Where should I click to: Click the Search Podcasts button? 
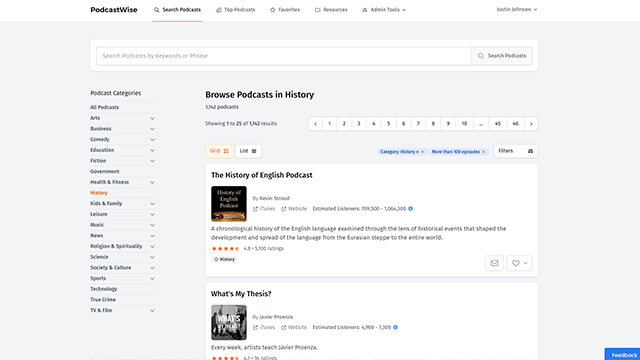(502, 56)
